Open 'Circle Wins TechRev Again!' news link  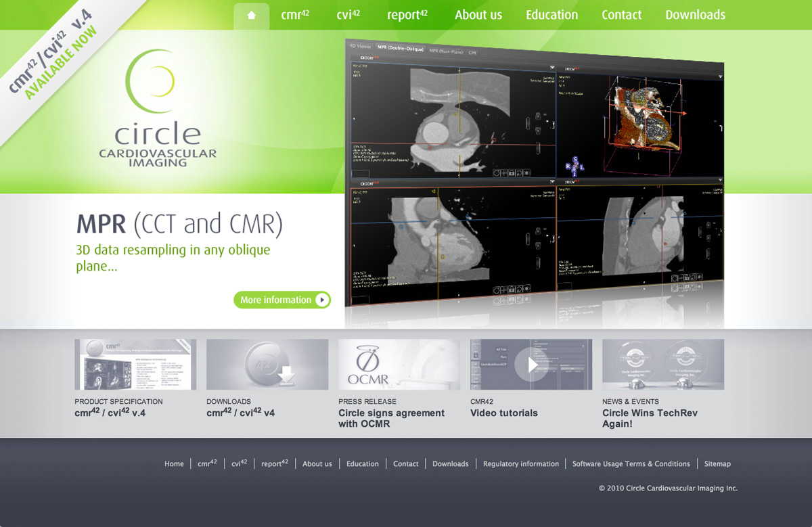click(650, 418)
